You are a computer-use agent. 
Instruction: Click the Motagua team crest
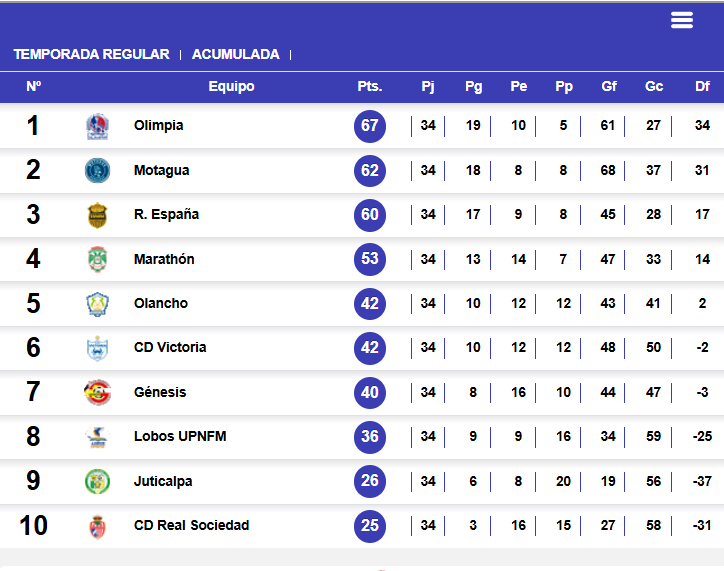97,170
